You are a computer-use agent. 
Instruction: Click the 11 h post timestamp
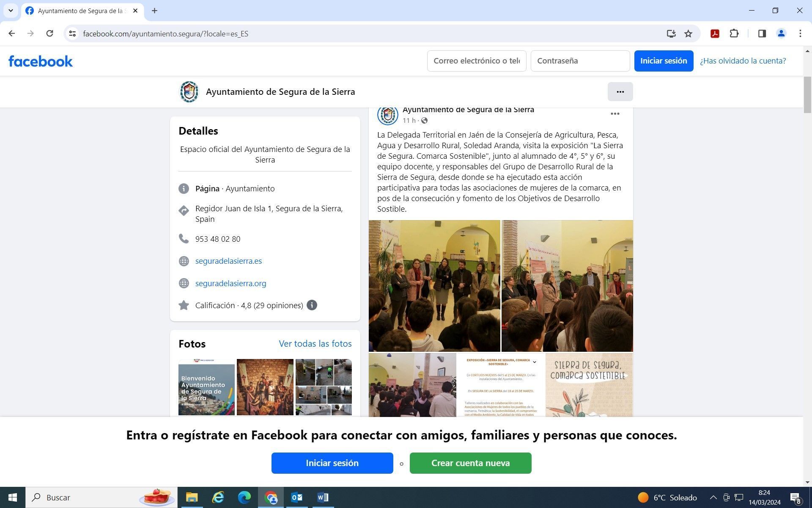pyautogui.click(x=409, y=121)
